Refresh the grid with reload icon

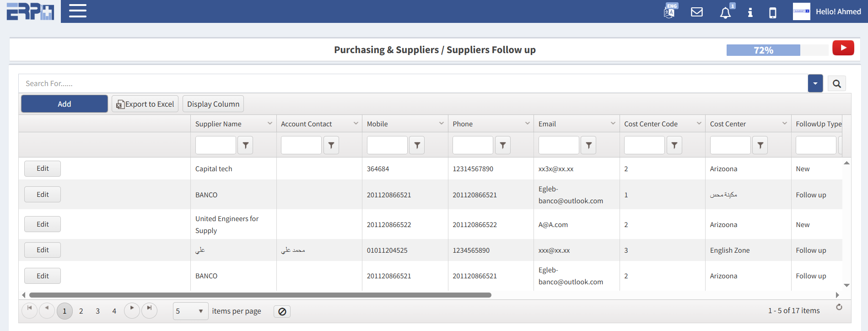[839, 307]
